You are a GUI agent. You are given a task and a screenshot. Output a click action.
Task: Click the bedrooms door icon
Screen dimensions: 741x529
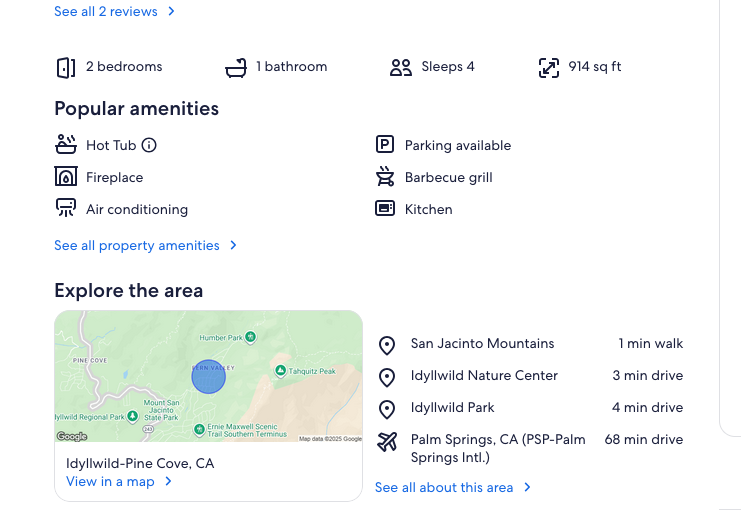pos(66,67)
